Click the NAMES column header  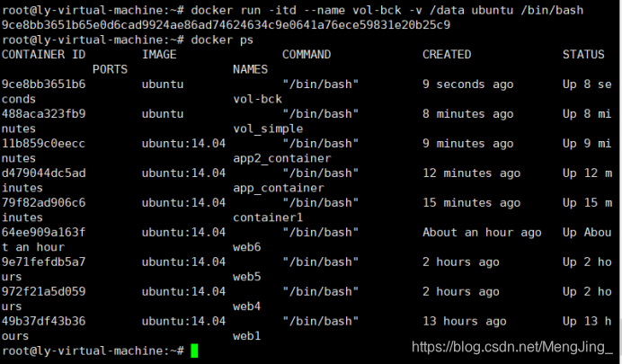click(250, 70)
